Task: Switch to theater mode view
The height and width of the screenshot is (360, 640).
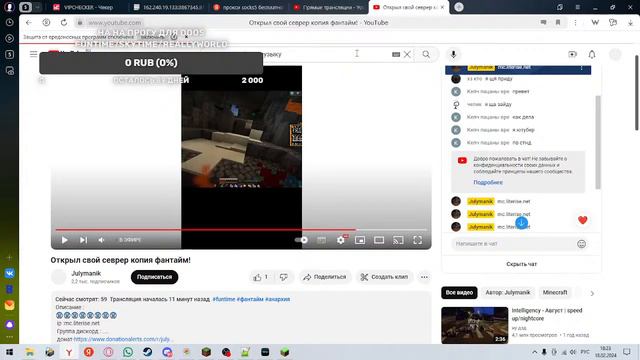Action: click(379, 240)
